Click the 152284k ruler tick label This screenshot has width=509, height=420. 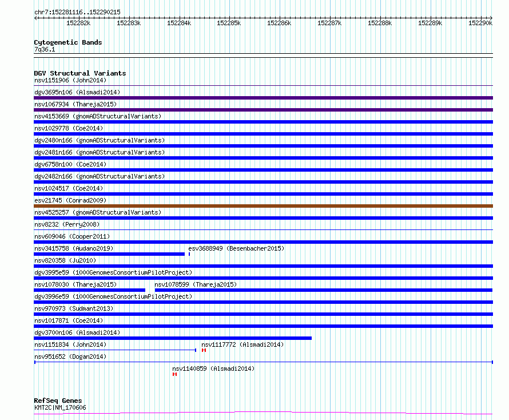coord(179,23)
